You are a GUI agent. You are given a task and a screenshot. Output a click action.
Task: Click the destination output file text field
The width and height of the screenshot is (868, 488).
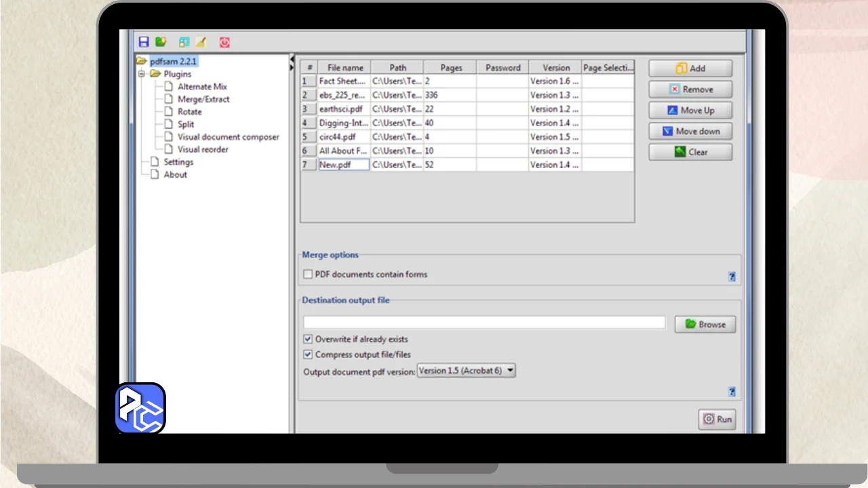pyautogui.click(x=484, y=323)
